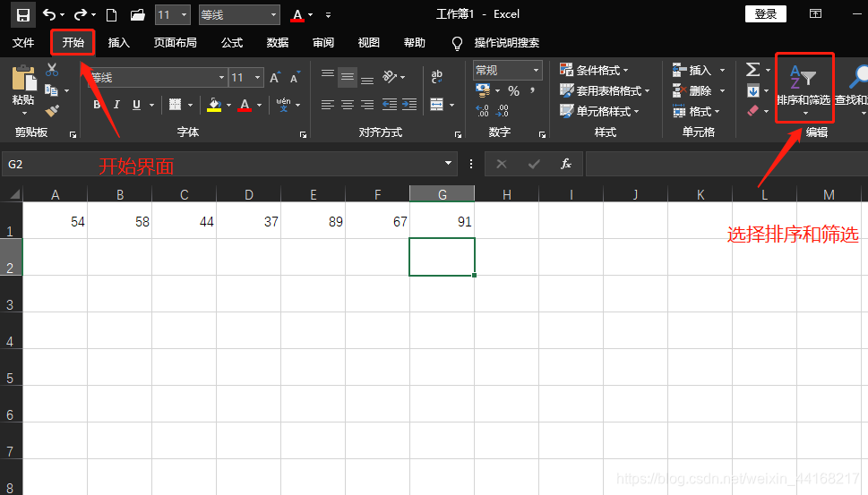Increase indent of cell content
The image size is (868, 495).
pyautogui.click(x=409, y=104)
